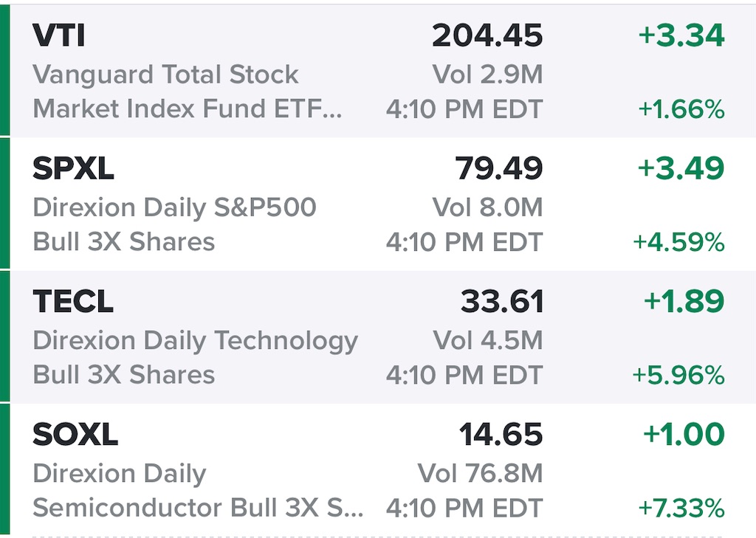The image size is (756, 538).
Task: Select the SPXL ticker symbol
Action: pyautogui.click(x=73, y=169)
